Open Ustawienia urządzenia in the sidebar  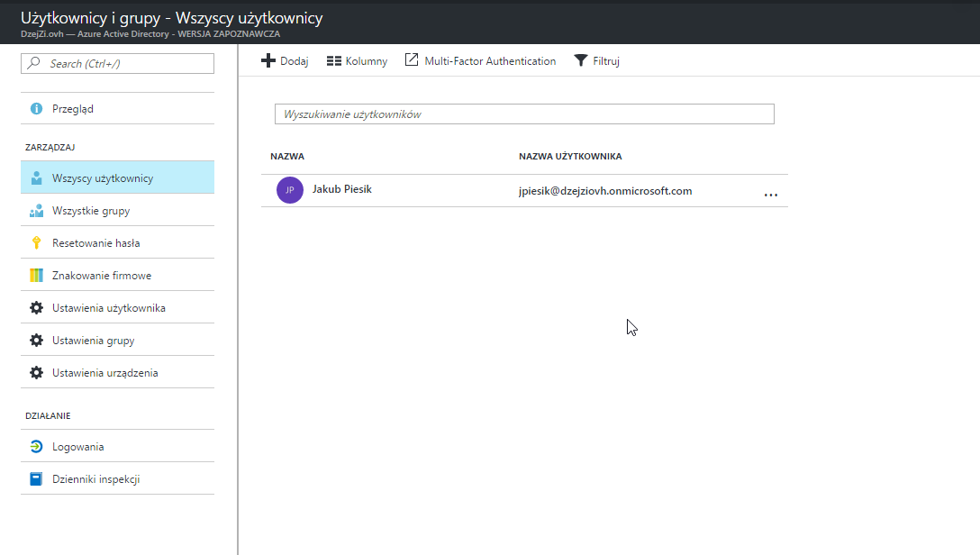pyautogui.click(x=105, y=373)
